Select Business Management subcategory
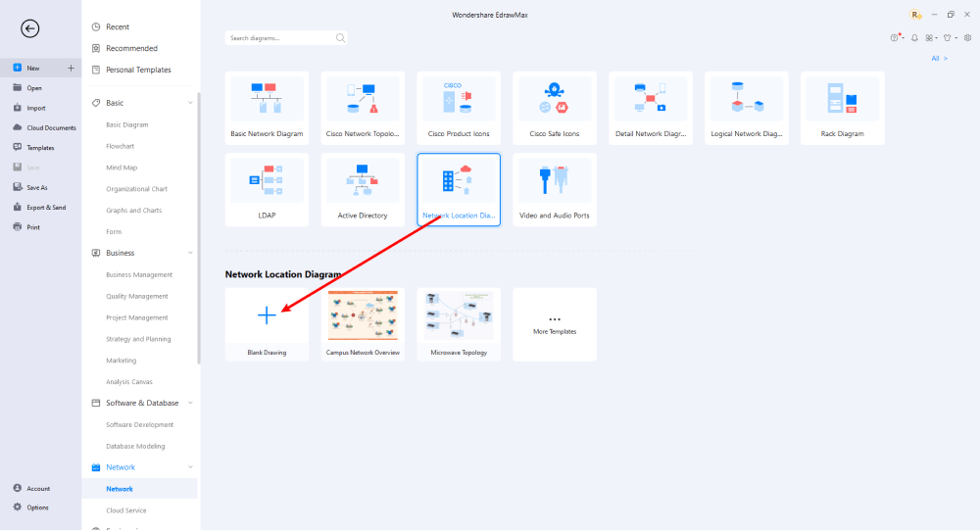 pyautogui.click(x=139, y=275)
